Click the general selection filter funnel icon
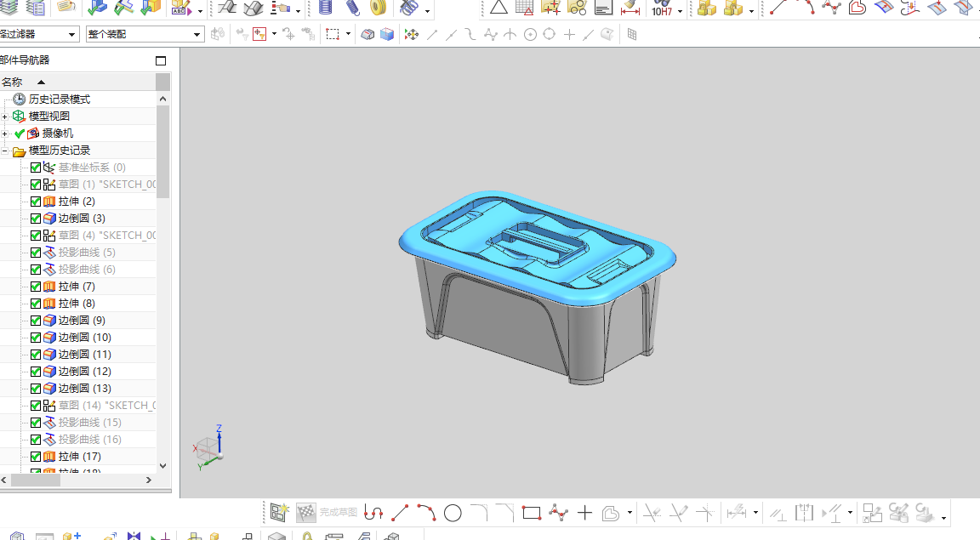 pyautogui.click(x=259, y=34)
